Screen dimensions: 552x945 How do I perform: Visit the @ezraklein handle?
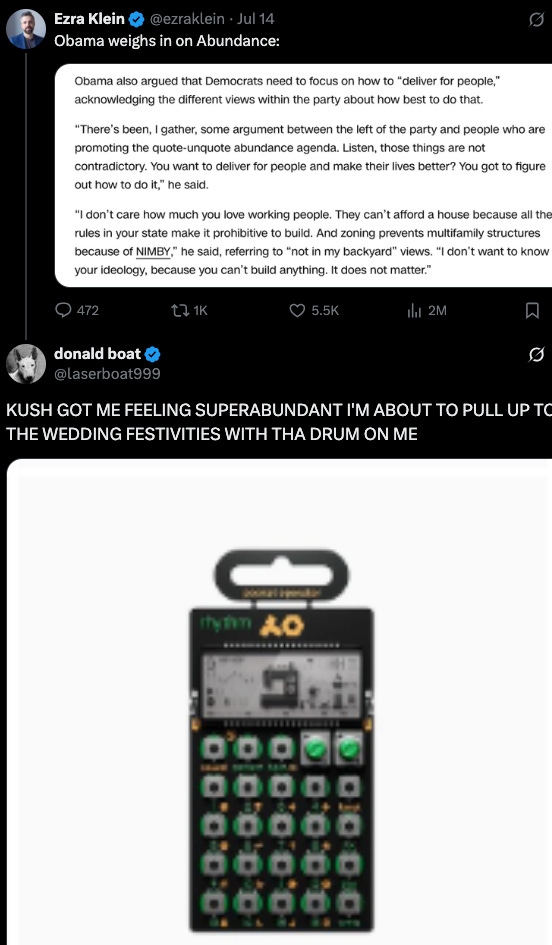pos(187,19)
